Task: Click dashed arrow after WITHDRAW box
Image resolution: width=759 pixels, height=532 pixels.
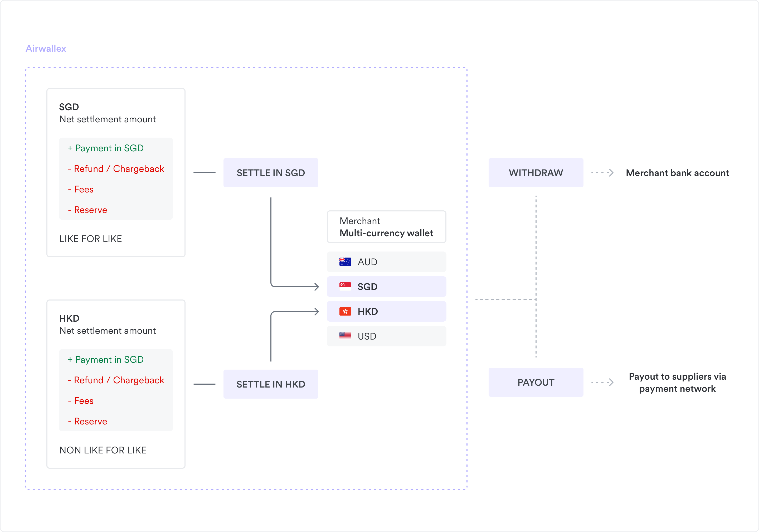Action: click(x=603, y=173)
